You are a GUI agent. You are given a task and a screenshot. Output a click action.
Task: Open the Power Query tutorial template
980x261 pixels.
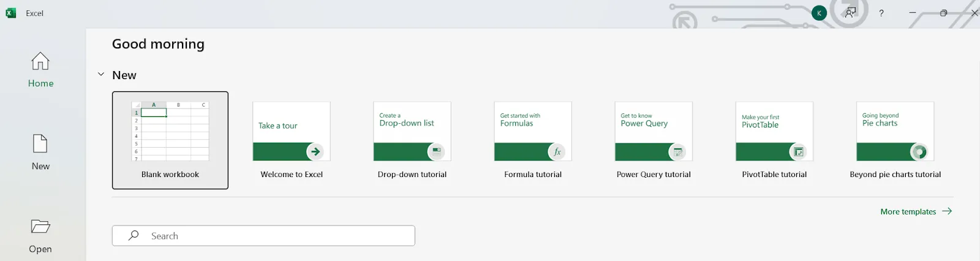(x=654, y=140)
